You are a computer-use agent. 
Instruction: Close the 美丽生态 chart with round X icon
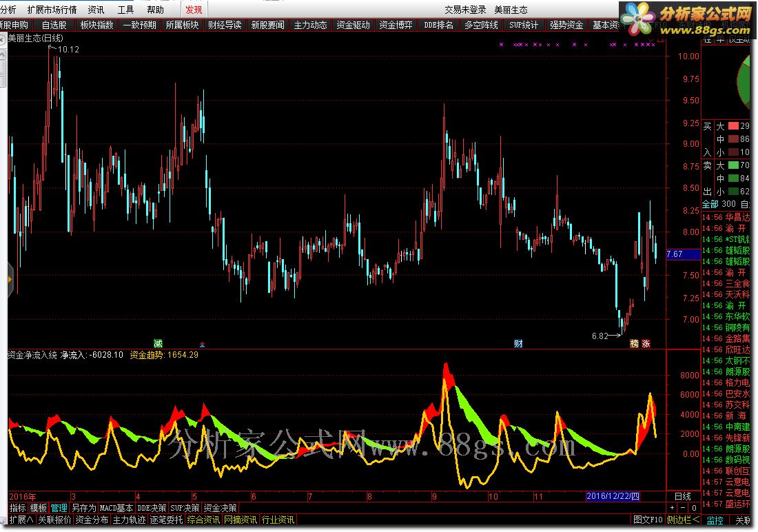(3, 40)
